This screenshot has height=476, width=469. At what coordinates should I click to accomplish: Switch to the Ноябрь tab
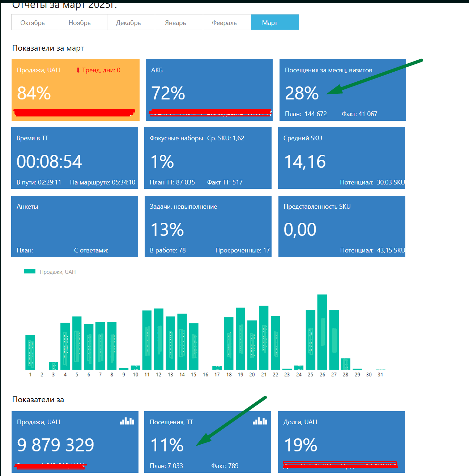[x=83, y=22]
